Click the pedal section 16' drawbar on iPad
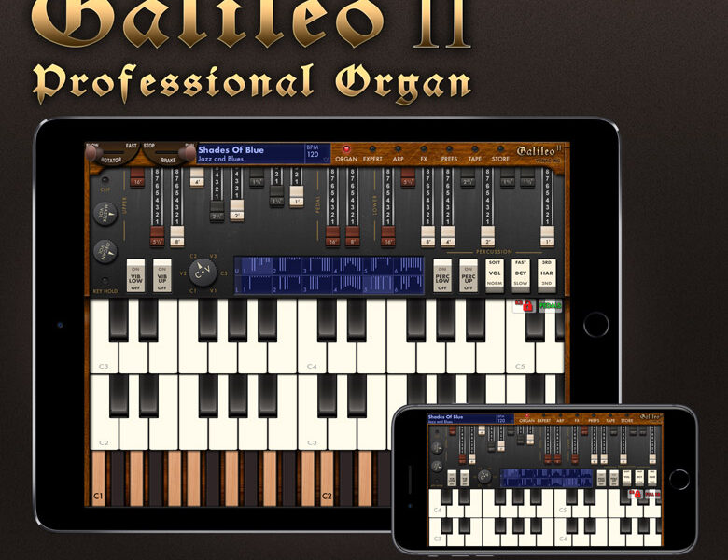Screen dimensions: 728x560 click(x=332, y=236)
